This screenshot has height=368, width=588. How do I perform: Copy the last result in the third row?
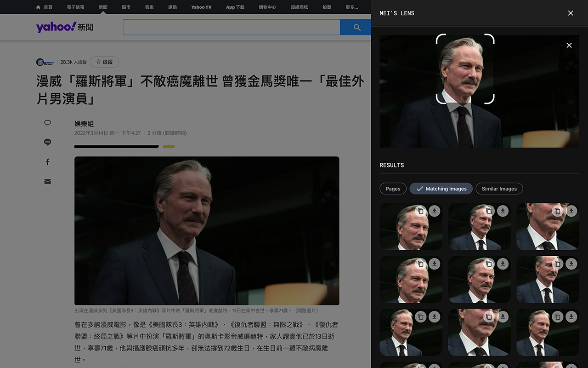(557, 317)
